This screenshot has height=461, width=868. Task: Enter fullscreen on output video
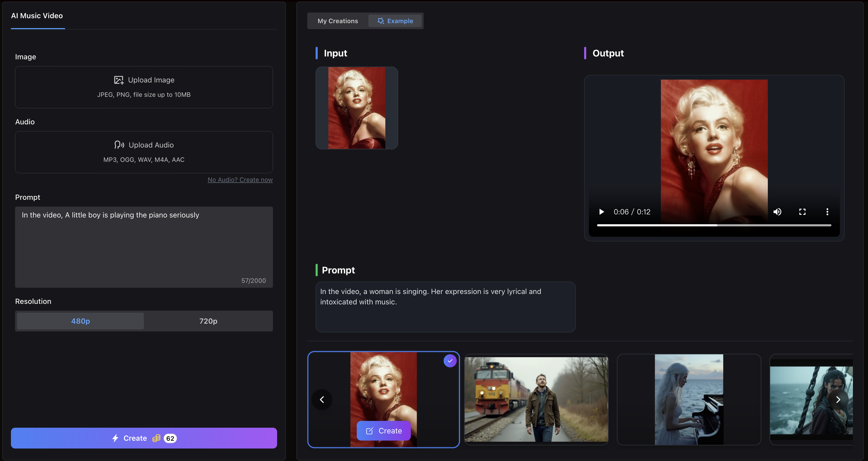802,212
